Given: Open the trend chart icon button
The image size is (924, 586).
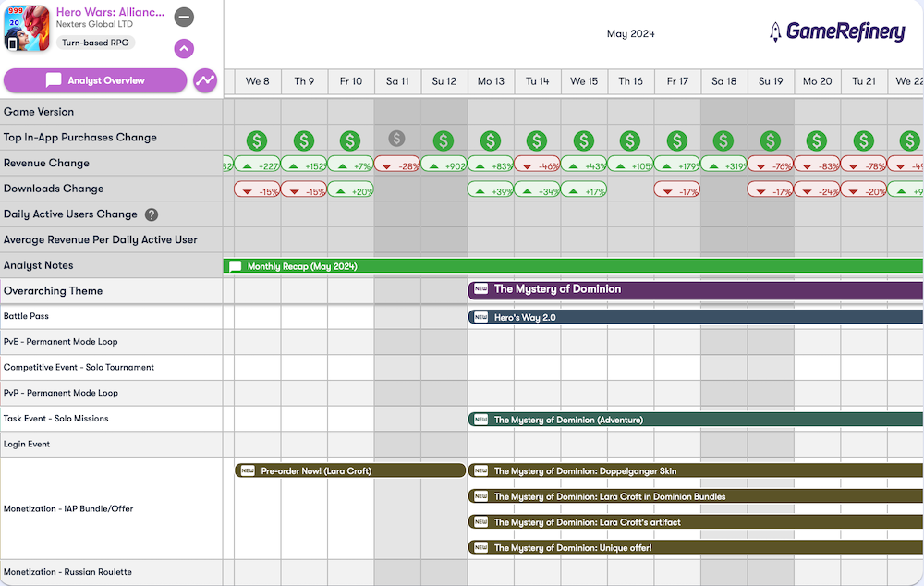Looking at the screenshot, I should [205, 80].
